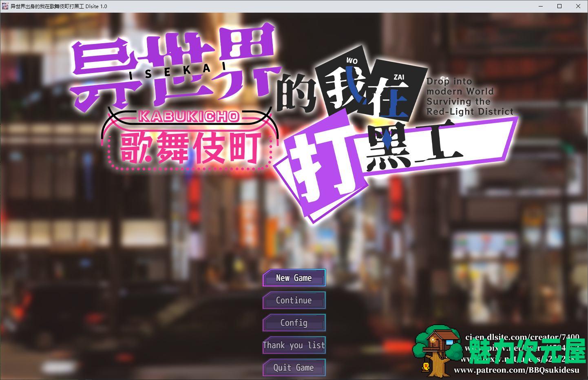Screen dimensions: 588x380
Task: Open the Thank you list
Action: click(x=294, y=345)
